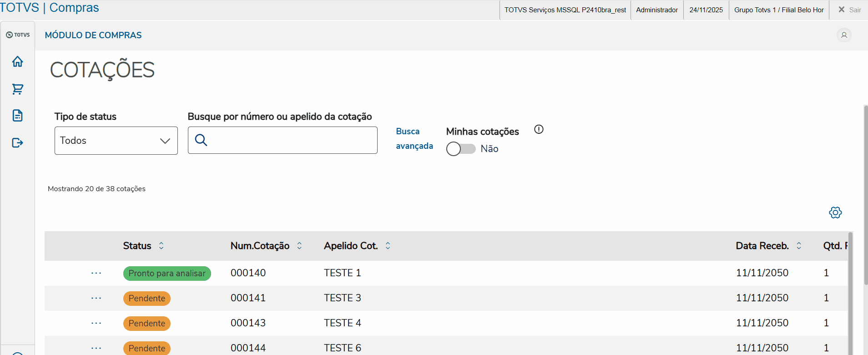Sort table by Data Receb. column
Viewport: 868px width, 355px height.
click(799, 246)
